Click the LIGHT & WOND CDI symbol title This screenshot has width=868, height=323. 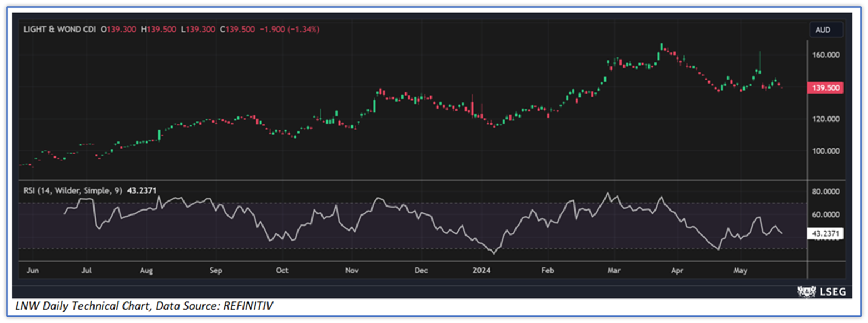59,29
